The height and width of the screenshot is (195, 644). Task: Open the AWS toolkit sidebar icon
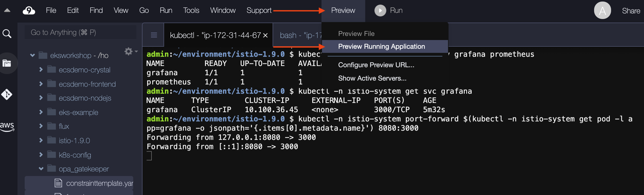pos(7,127)
